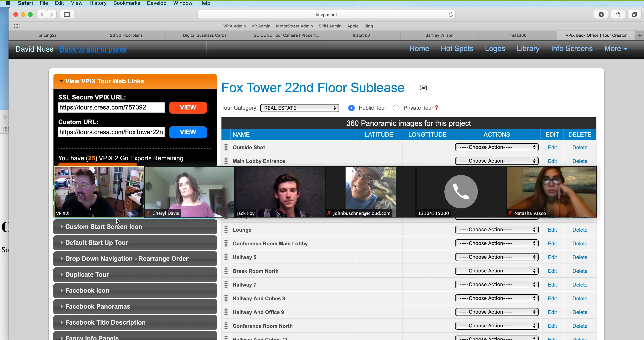Click the orange VIEW button for SSL URL

pyautogui.click(x=188, y=108)
